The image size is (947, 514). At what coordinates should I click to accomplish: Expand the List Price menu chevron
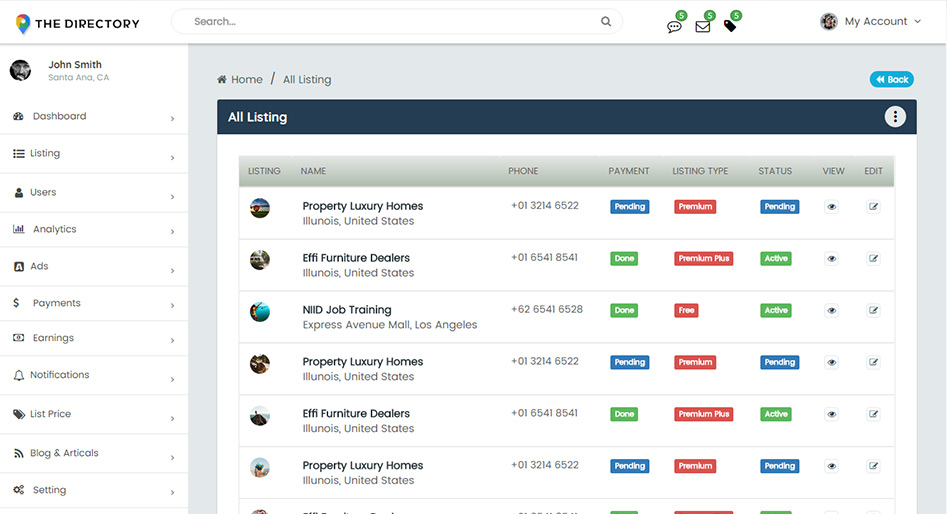[172, 418]
